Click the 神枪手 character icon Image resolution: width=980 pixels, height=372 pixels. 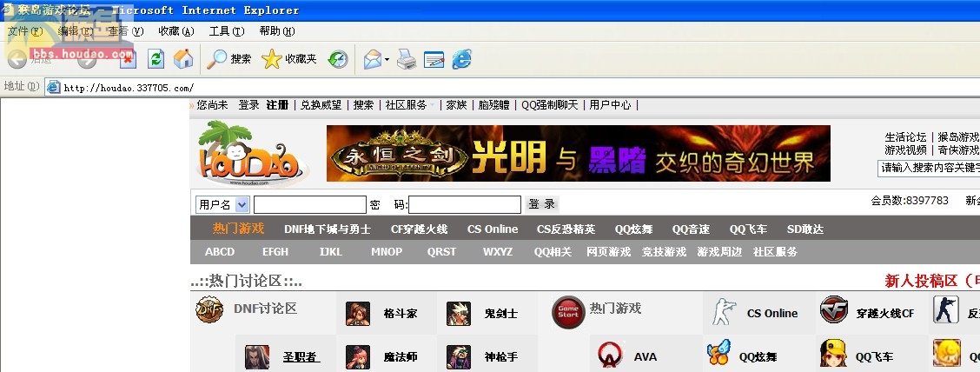[x=459, y=357]
